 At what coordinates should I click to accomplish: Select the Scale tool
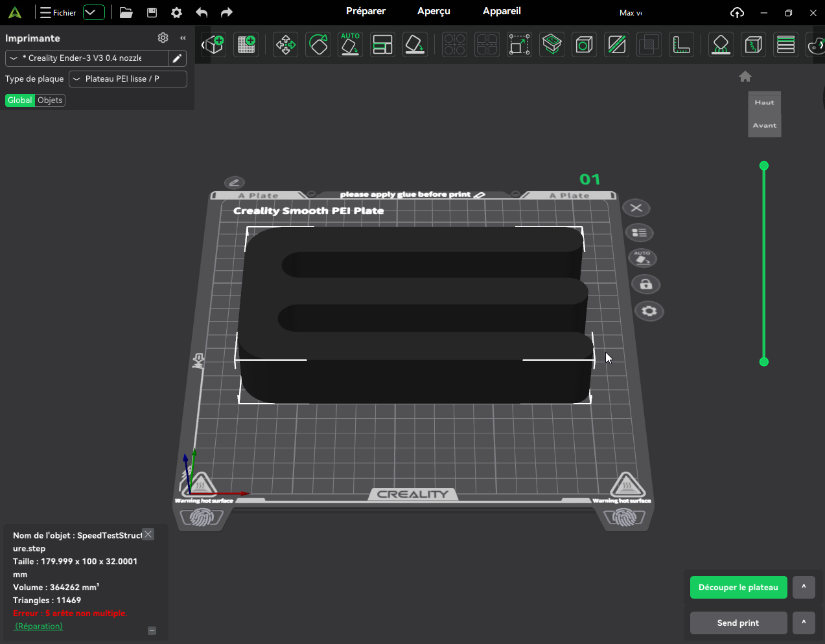519,45
